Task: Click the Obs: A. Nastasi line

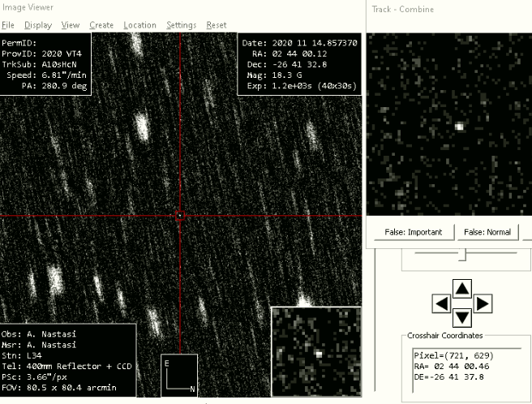Action: 39,334
